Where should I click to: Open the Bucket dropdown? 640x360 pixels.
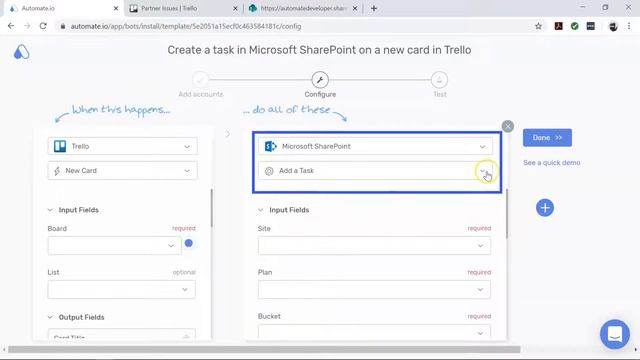374,331
